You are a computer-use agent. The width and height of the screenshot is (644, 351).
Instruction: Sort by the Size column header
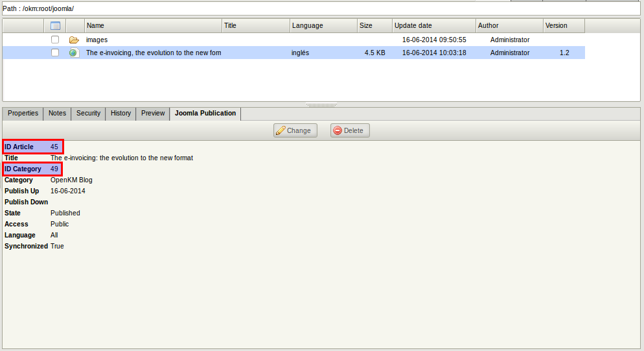[374, 25]
